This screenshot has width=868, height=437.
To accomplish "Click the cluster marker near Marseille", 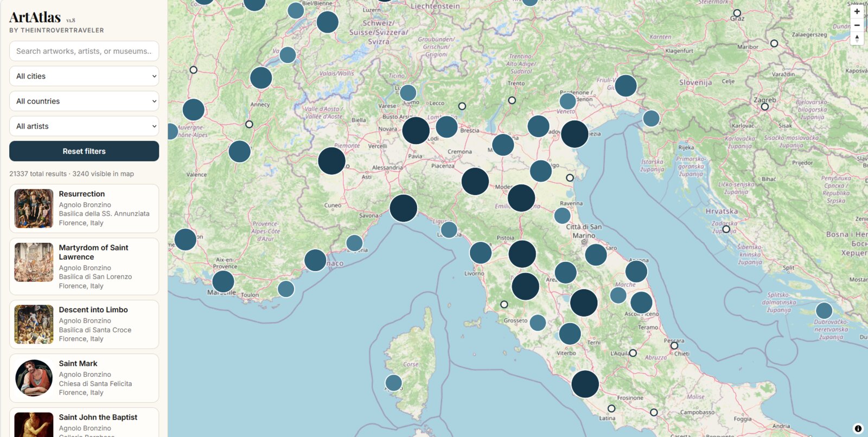I will point(223,281).
